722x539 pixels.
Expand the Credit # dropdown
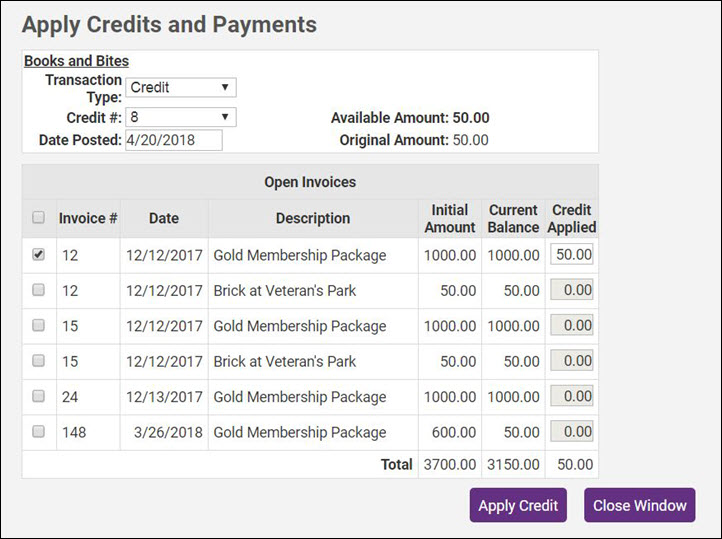(x=181, y=117)
